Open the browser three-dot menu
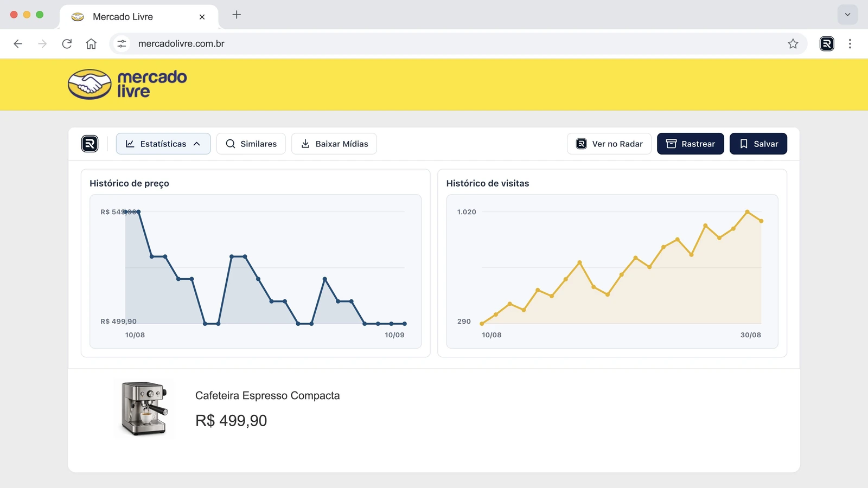The width and height of the screenshot is (868, 488). point(850,44)
